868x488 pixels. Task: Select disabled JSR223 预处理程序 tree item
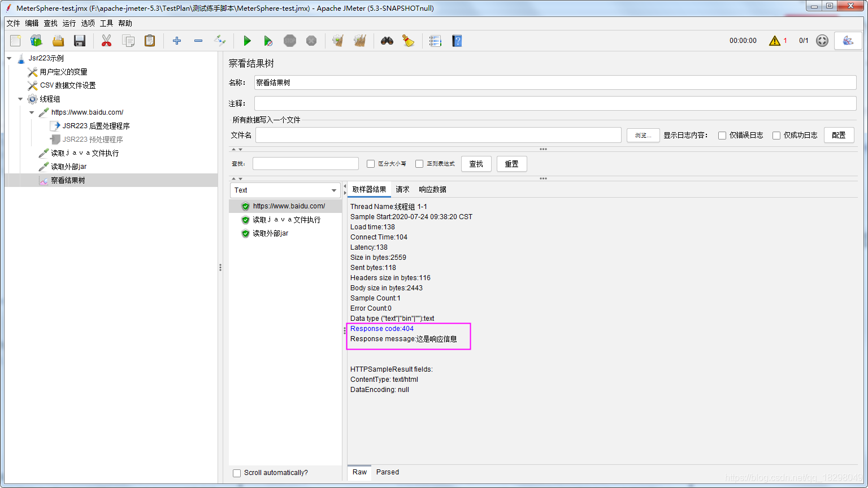point(93,140)
